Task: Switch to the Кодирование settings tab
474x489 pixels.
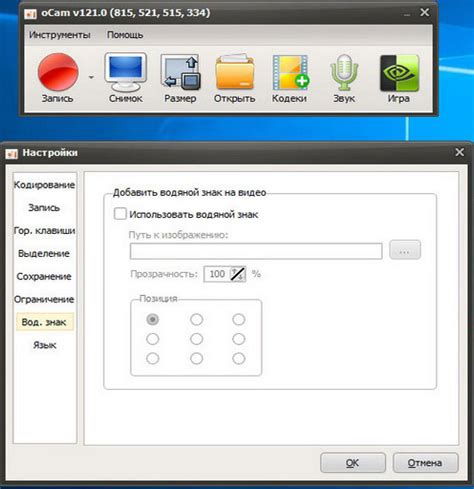Action: coord(44,185)
